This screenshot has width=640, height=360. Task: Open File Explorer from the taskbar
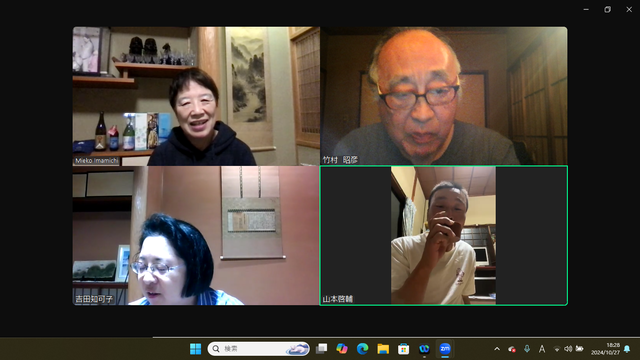(383, 349)
